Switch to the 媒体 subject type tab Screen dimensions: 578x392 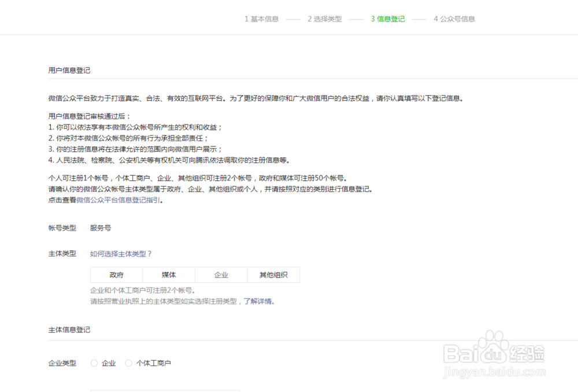[x=168, y=274]
